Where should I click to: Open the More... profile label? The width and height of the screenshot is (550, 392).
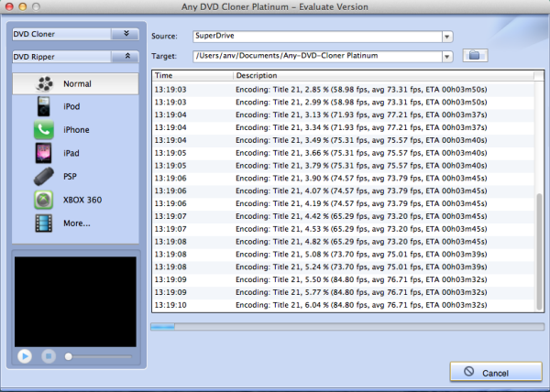[x=77, y=223]
